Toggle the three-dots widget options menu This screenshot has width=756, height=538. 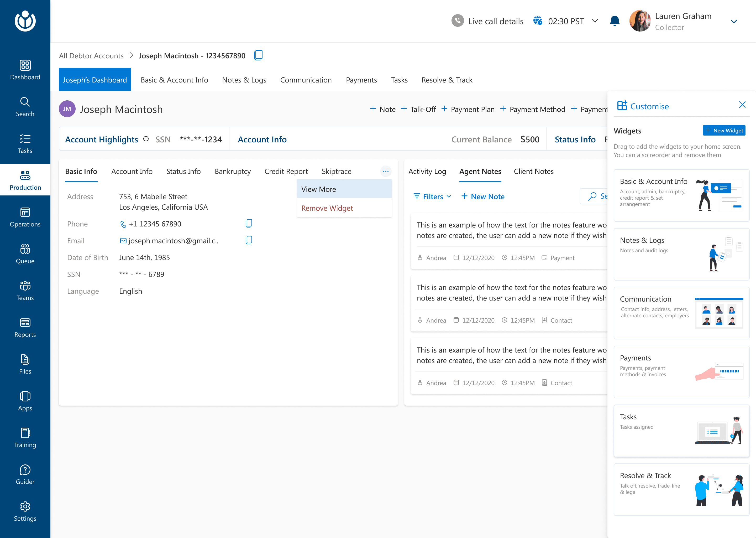386,171
